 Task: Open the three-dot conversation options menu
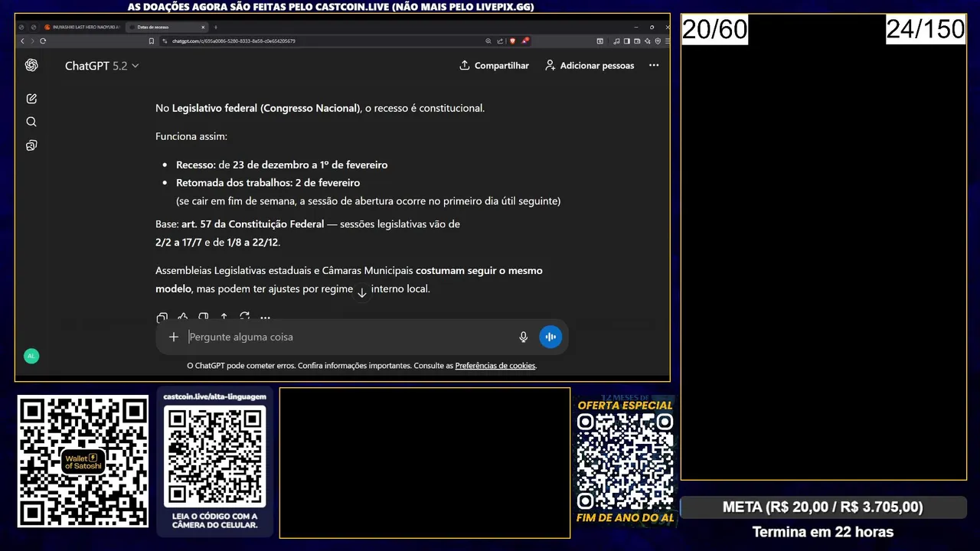(x=654, y=65)
